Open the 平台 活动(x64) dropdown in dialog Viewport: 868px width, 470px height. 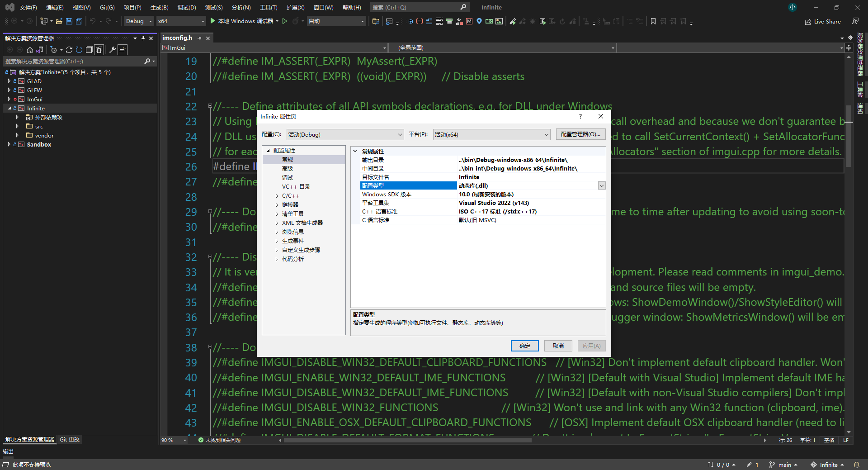pyautogui.click(x=491, y=134)
